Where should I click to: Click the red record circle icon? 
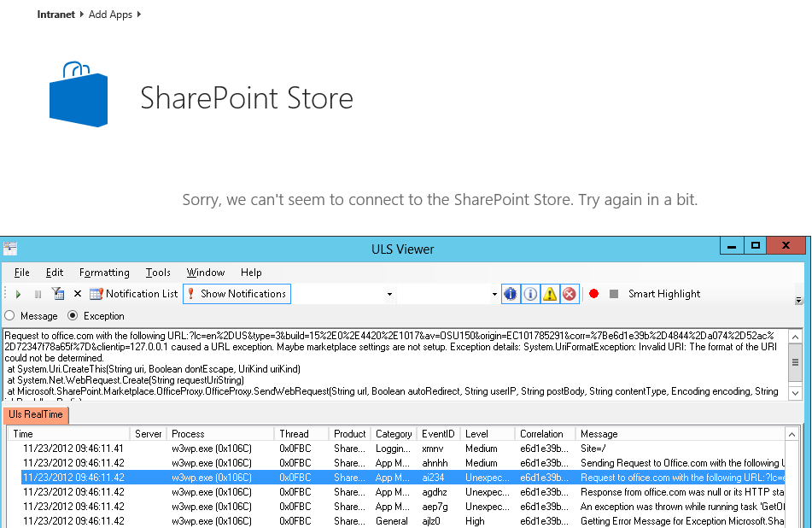click(593, 294)
